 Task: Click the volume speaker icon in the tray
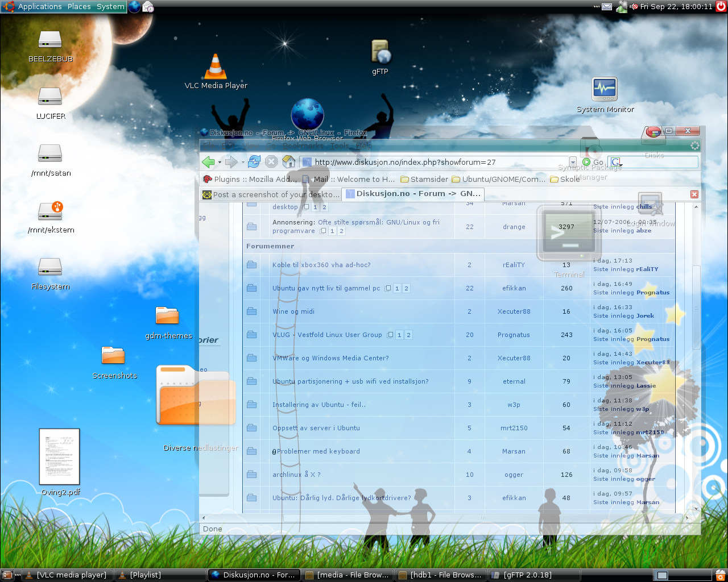(634, 7)
